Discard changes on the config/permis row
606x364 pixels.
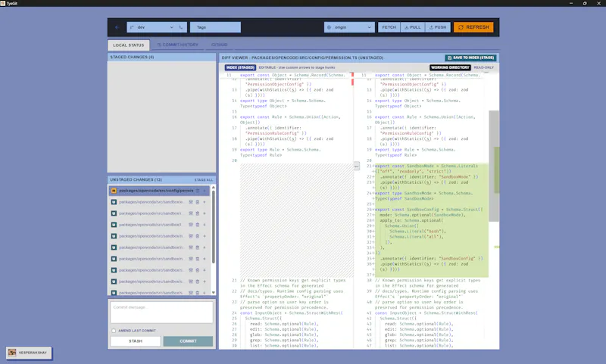tap(198, 191)
